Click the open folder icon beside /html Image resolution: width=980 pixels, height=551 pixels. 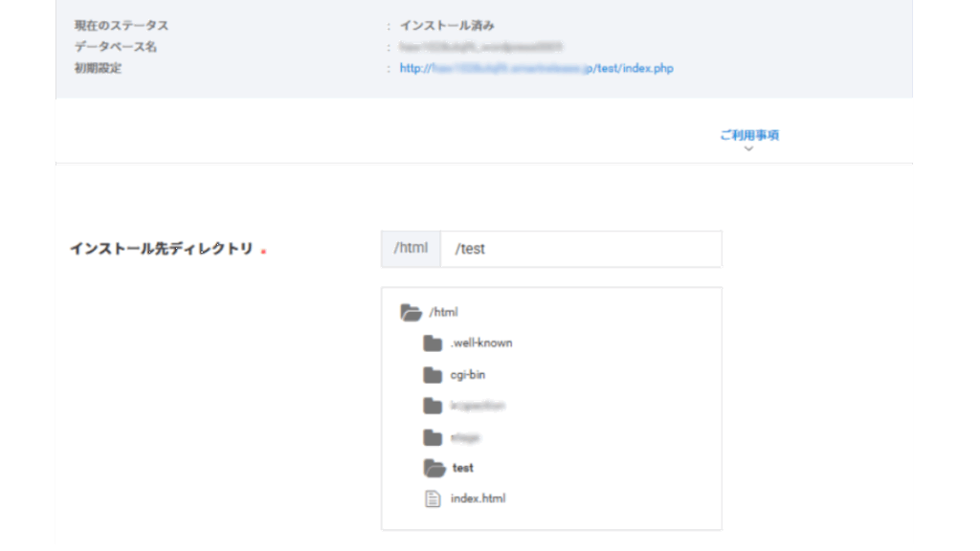412,312
